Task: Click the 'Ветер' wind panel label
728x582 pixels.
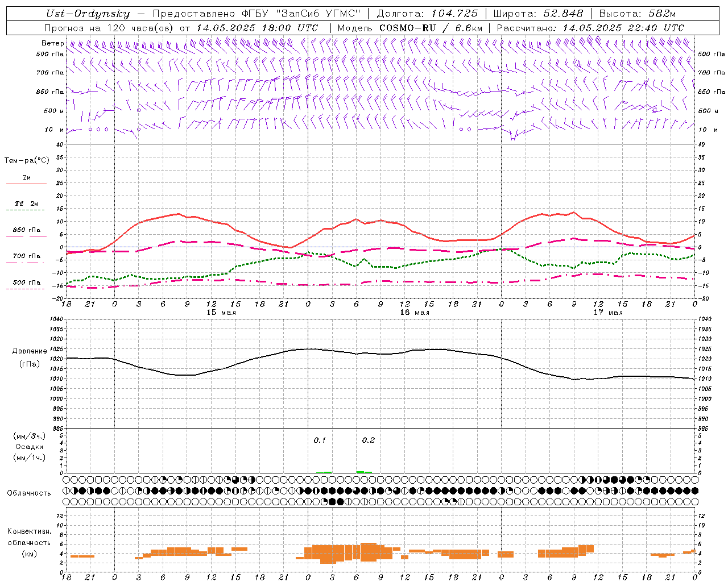Action: [52, 43]
